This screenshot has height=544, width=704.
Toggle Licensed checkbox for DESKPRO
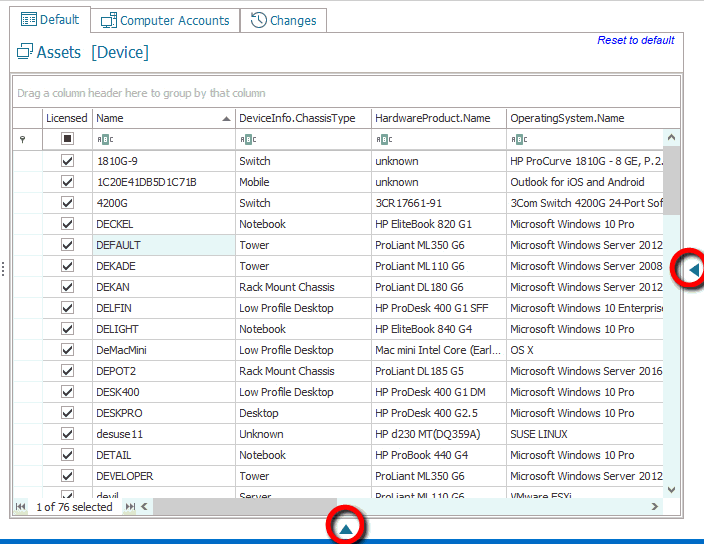67,413
